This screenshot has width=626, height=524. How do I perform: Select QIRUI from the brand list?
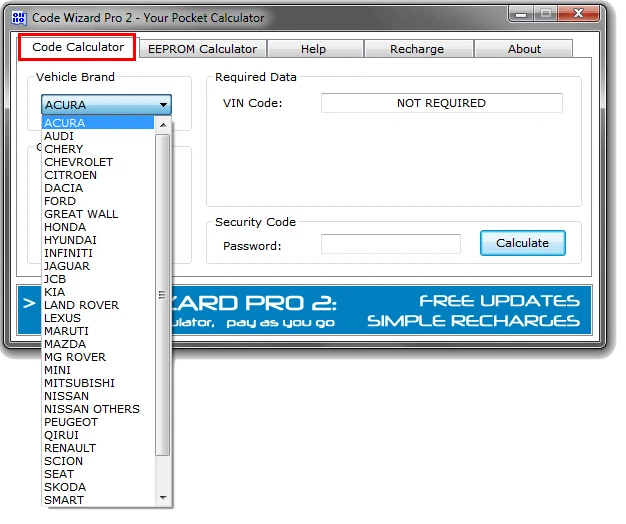tap(98, 435)
